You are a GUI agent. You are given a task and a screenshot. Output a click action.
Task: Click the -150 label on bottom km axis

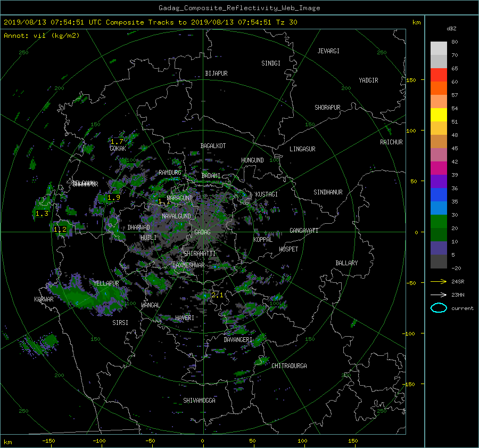(48, 441)
